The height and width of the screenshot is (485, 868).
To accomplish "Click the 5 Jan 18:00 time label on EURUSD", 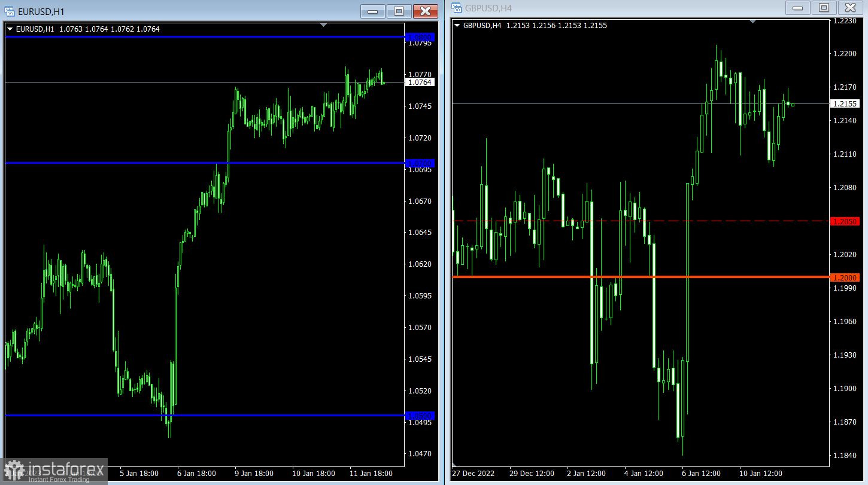I will click(138, 473).
